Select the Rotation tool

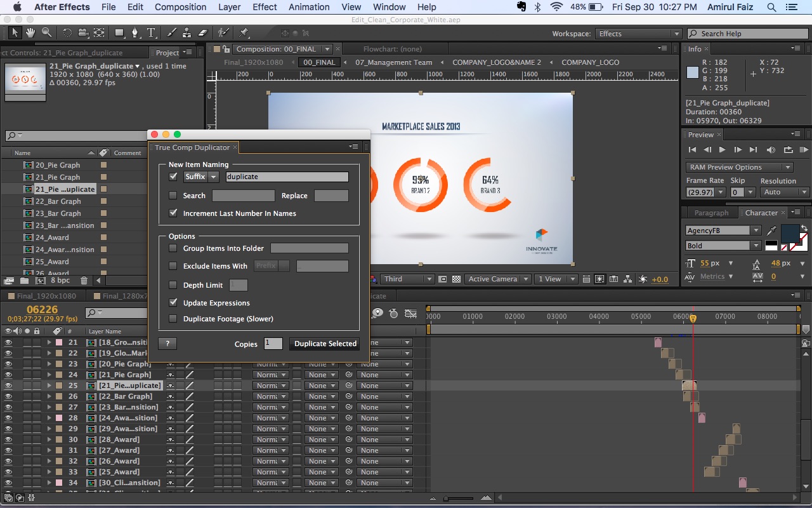click(67, 32)
